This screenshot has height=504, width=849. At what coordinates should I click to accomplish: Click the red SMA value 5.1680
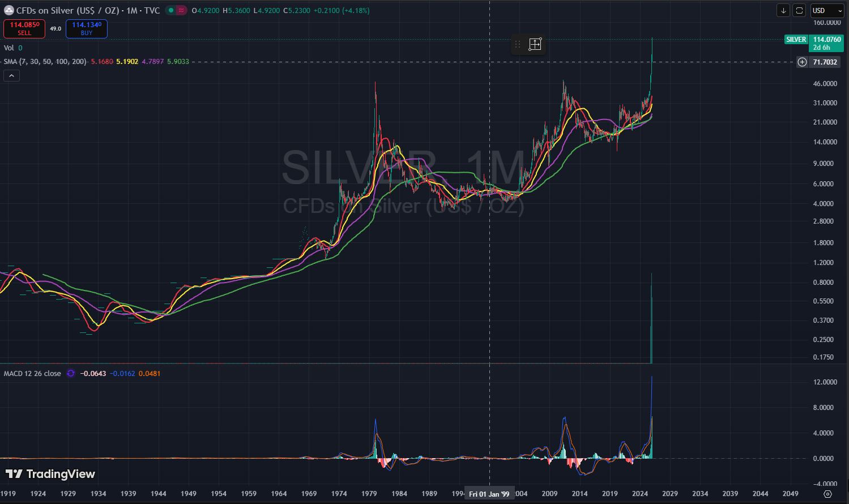(102, 61)
